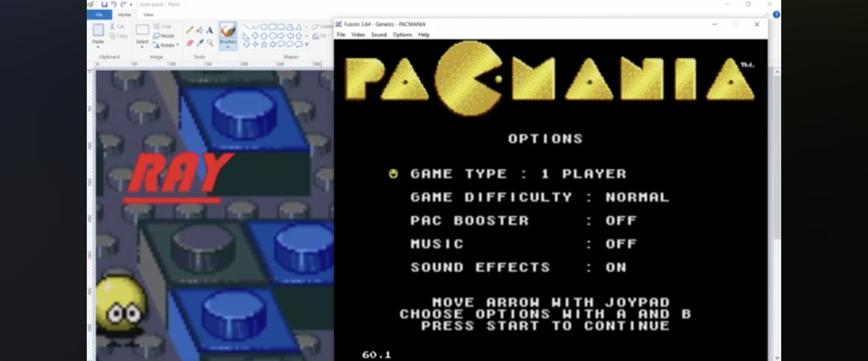Click the Brushes tool icon
This screenshot has height=361, width=868.
pos(228,30)
